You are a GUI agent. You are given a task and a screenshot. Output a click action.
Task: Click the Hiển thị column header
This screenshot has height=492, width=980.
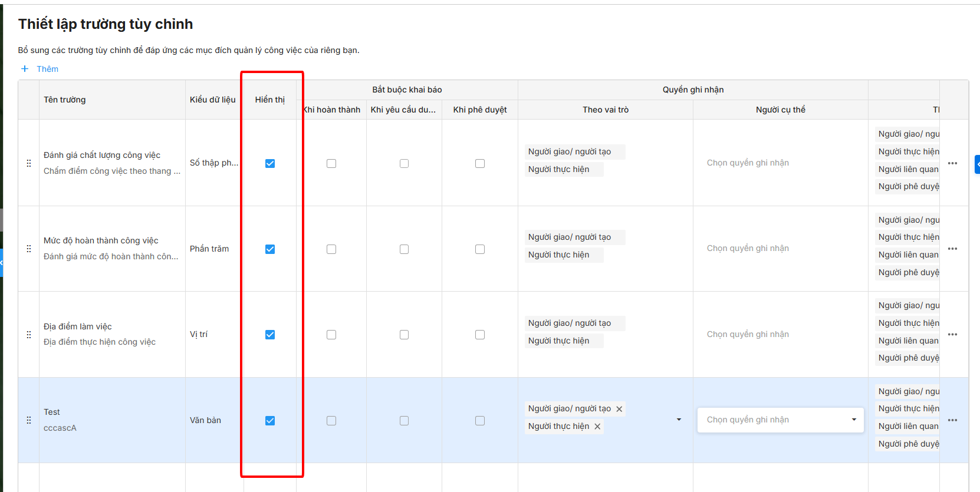pos(270,100)
